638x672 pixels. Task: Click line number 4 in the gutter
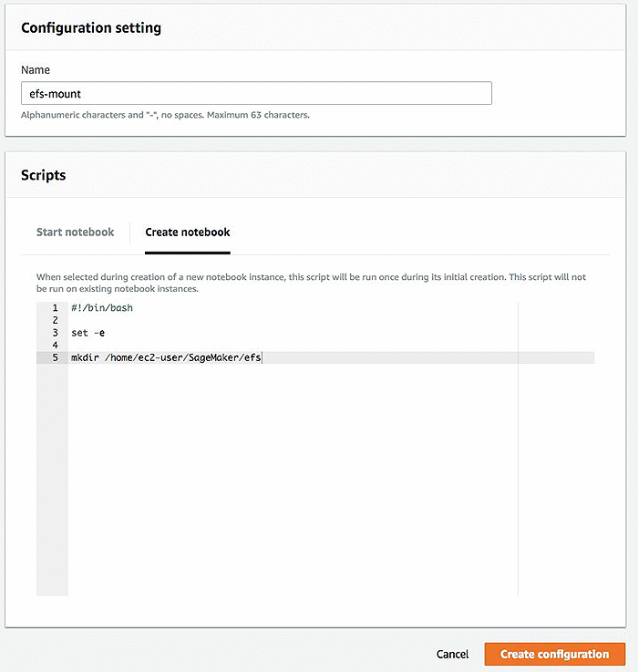click(x=56, y=345)
